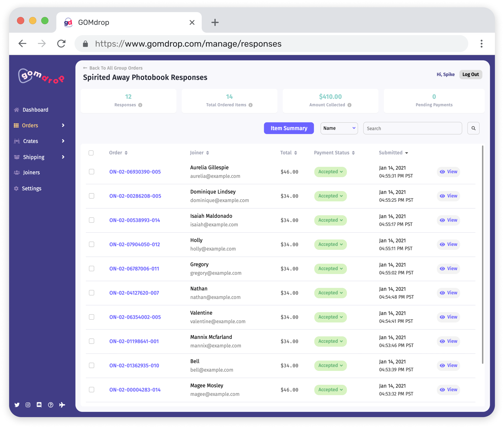Screen dimensions: 504x428
Task: Click Back To All Group Orders
Action: tap(115, 68)
